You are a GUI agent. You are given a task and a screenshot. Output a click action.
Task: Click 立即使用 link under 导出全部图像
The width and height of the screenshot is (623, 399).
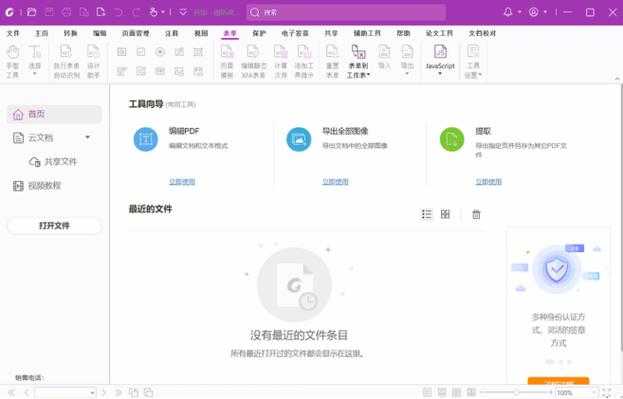pos(335,182)
